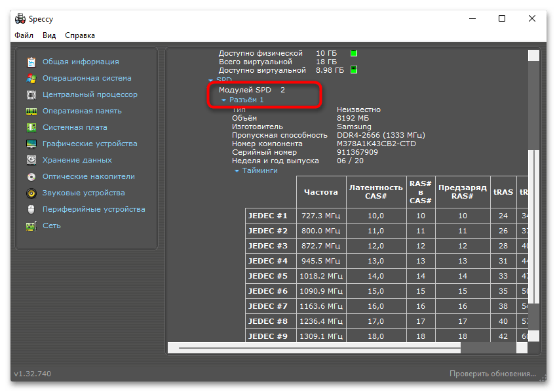
Task: Click the General Information clipboard icon
Action: click(31, 62)
